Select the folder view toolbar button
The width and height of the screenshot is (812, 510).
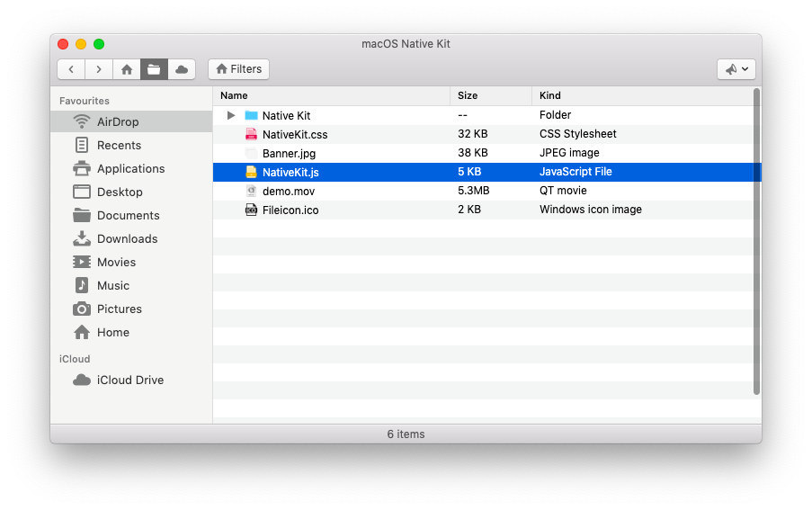pos(154,69)
